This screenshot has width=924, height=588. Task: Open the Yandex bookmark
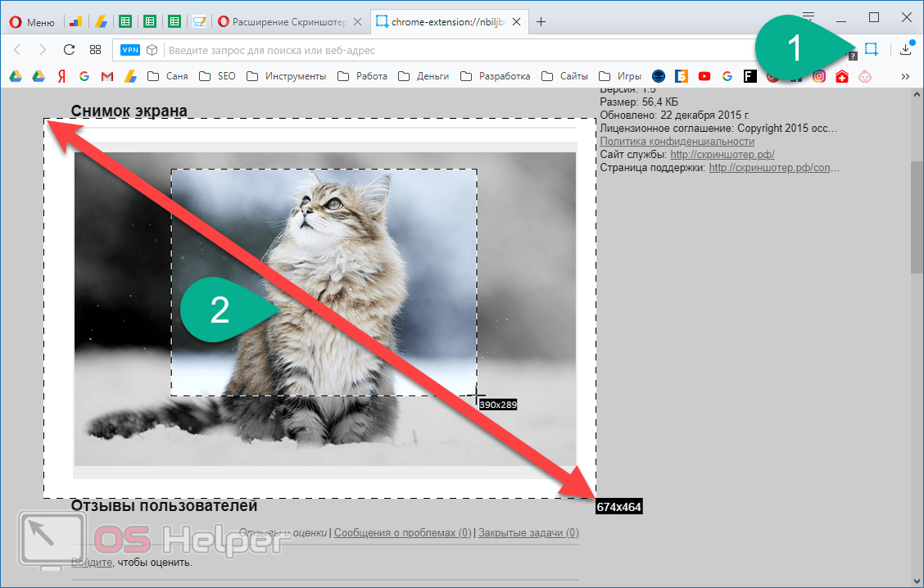click(x=61, y=76)
